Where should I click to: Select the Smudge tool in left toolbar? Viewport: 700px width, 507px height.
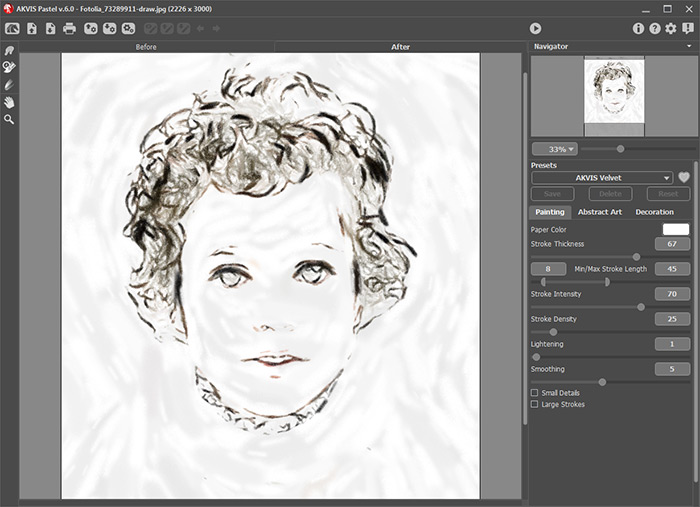tap(9, 50)
